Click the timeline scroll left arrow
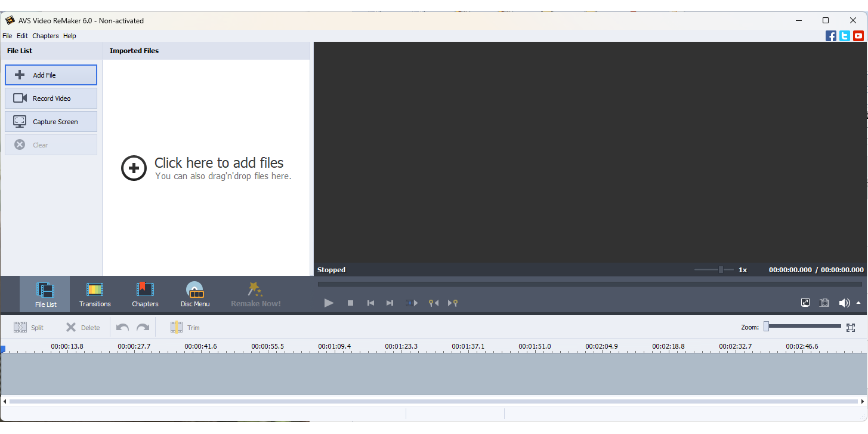 [x=4, y=401]
